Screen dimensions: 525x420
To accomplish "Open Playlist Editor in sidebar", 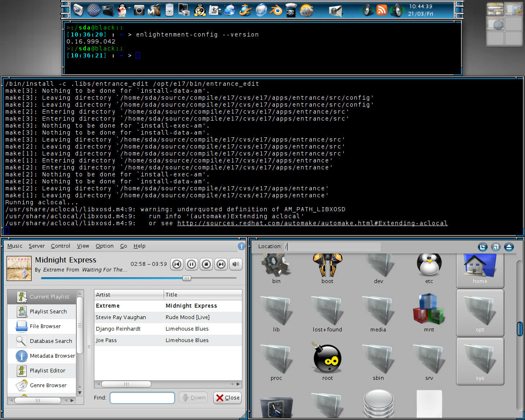I will pyautogui.click(x=42, y=370).
